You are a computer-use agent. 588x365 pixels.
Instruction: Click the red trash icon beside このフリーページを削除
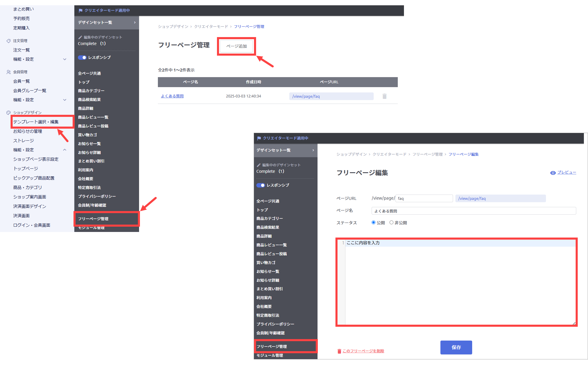pos(339,351)
